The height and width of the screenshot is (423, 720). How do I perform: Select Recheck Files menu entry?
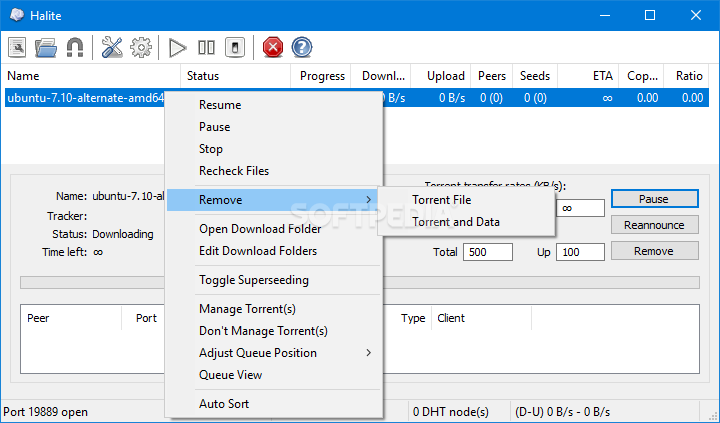click(274, 171)
